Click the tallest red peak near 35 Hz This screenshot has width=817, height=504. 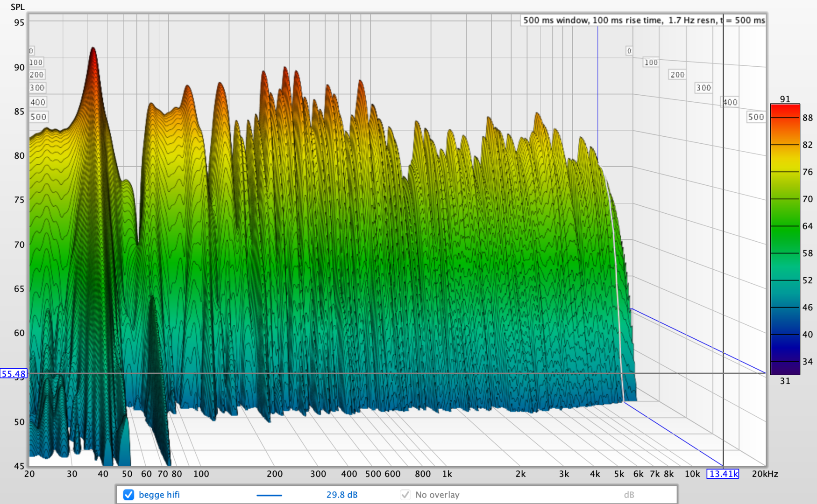click(93, 50)
